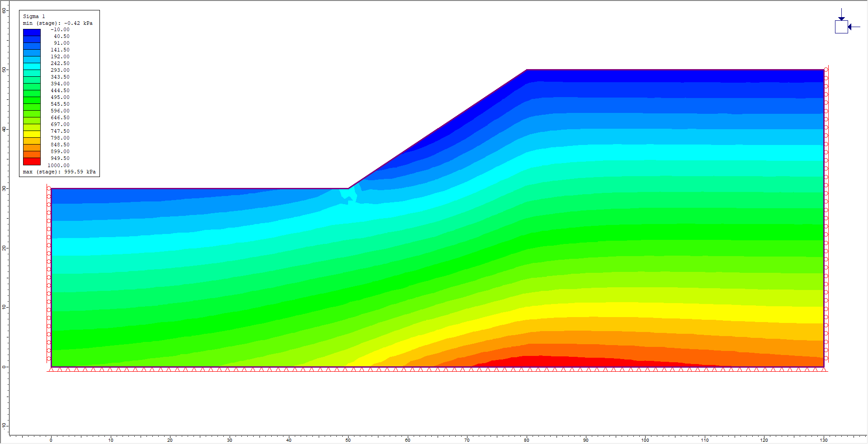Pick the cyan legend swatch near 242.50
The image size is (868, 444).
coord(32,66)
